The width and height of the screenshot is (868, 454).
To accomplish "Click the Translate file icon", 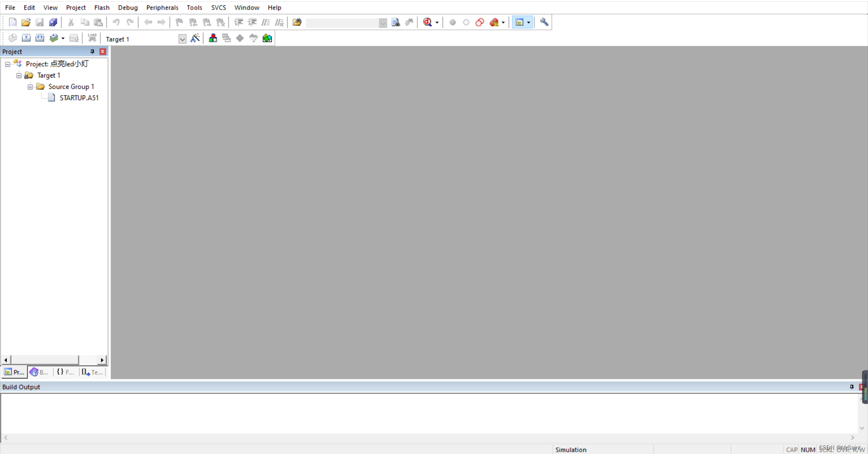I will [x=13, y=38].
